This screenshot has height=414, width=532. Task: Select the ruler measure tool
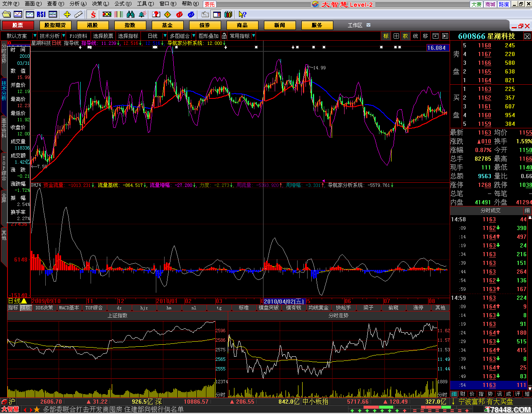click(79, 15)
